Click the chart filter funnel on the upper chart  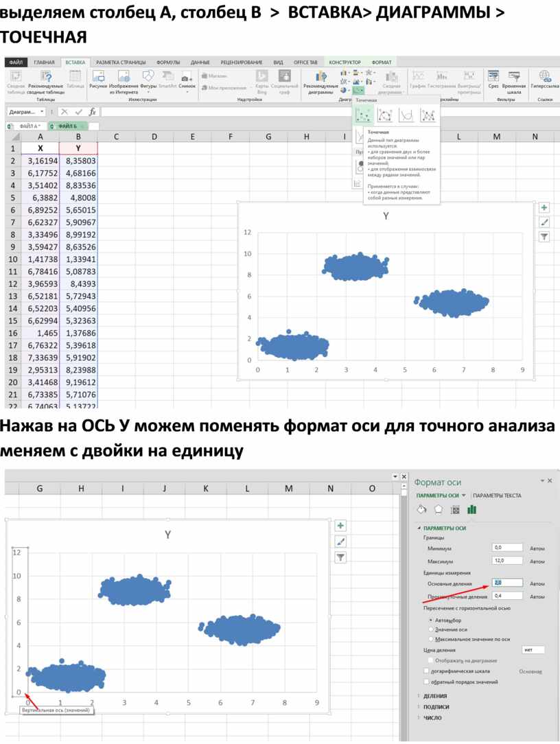coord(544,236)
